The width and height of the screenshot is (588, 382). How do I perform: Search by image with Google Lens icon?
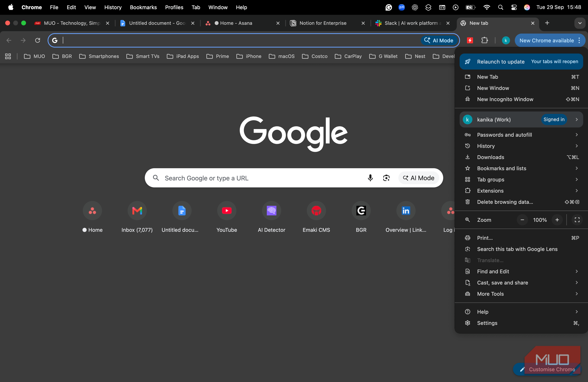[386, 178]
